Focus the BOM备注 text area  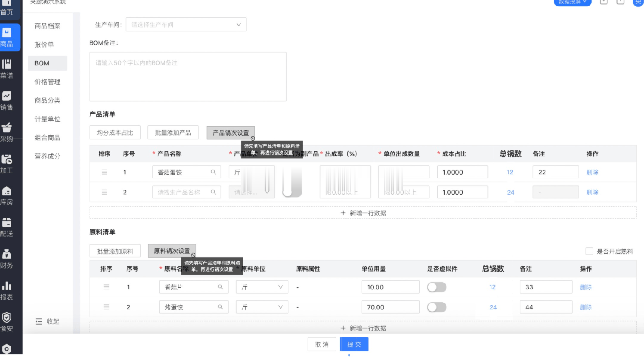tap(188, 76)
